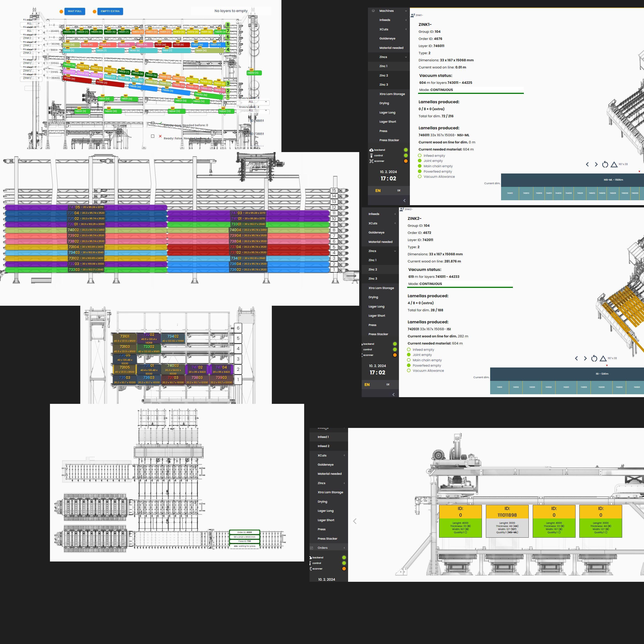The width and height of the screenshot is (644, 644).
Task: Go to next view arrow in ZINK2 panel
Action: 585,358
